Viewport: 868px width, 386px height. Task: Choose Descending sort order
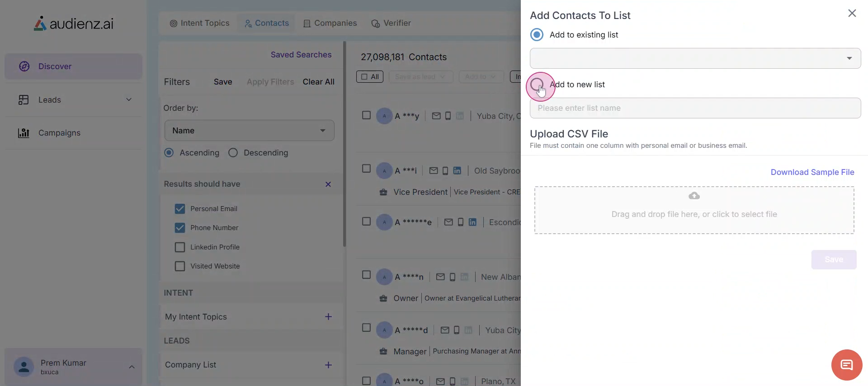(x=233, y=153)
